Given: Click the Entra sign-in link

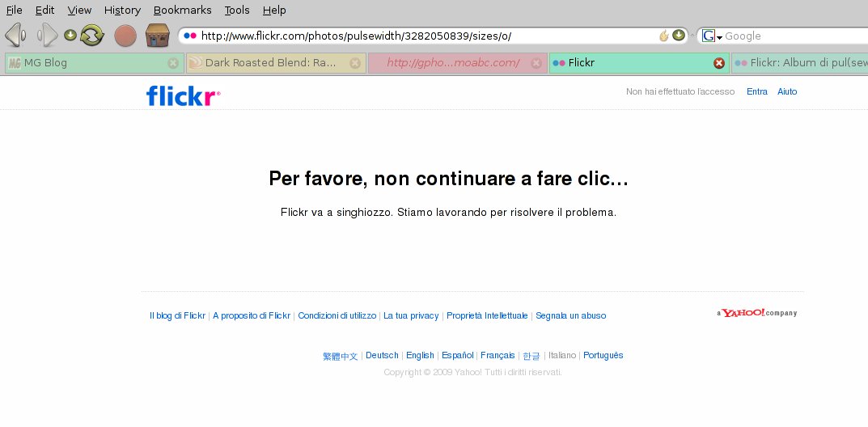Looking at the screenshot, I should tap(756, 92).
